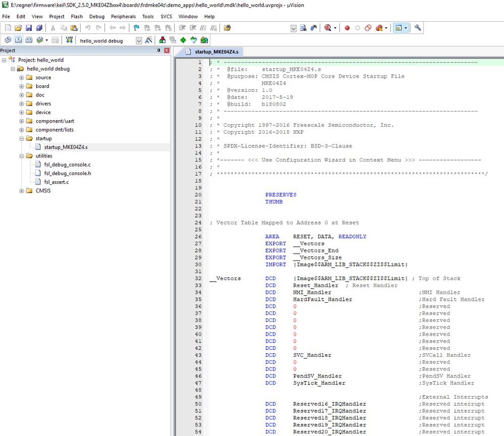Click the incremental find binoculars icon
The height and width of the screenshot is (436, 504).
click(x=314, y=28)
